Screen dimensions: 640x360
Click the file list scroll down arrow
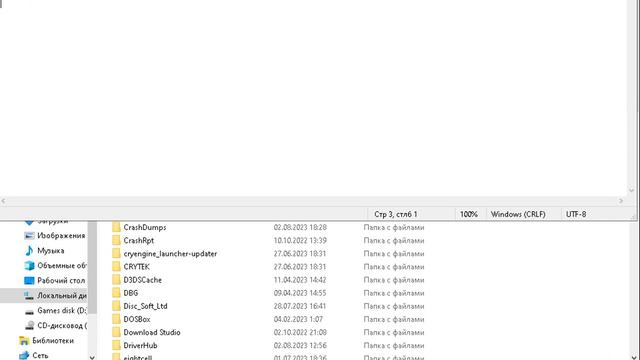tap(633, 357)
